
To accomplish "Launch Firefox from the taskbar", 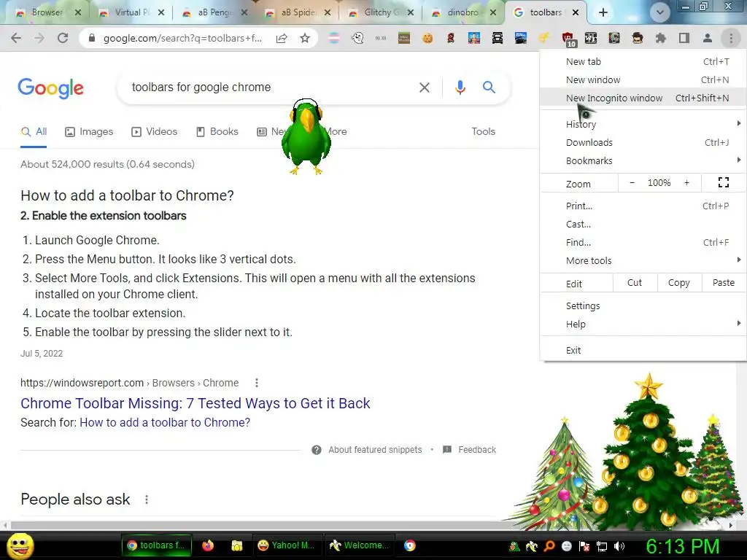I will (x=208, y=545).
